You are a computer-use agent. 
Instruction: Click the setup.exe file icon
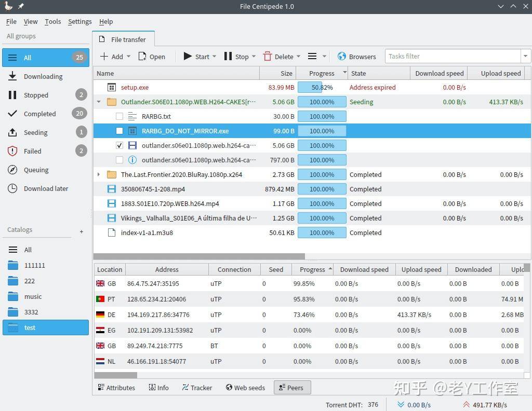(x=112, y=87)
